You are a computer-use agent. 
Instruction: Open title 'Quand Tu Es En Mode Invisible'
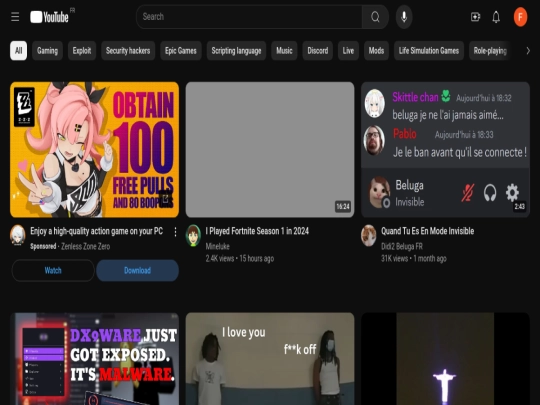click(427, 231)
